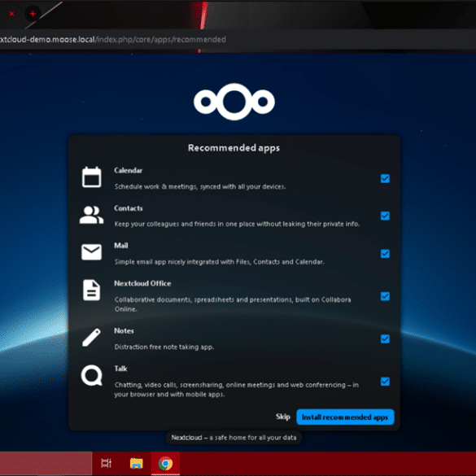Click 'Chatting, video calls' description
Viewport: 476px width, 476px height.
pos(237,390)
